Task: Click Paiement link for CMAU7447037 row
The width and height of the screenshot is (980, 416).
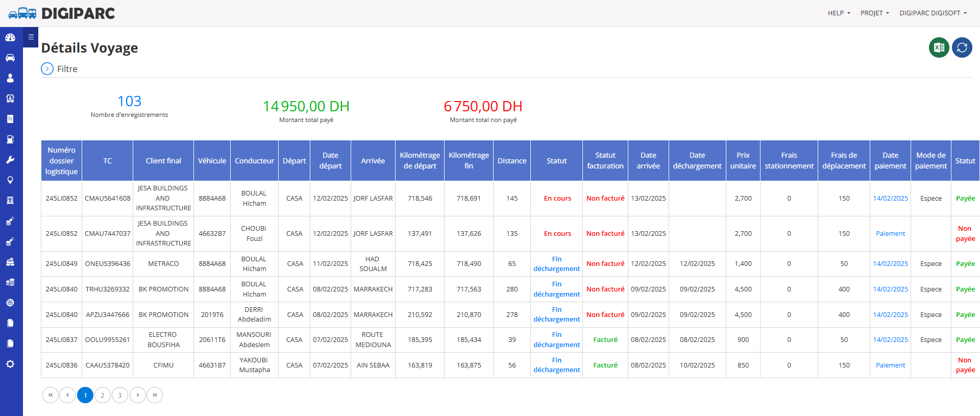Action: (890, 233)
